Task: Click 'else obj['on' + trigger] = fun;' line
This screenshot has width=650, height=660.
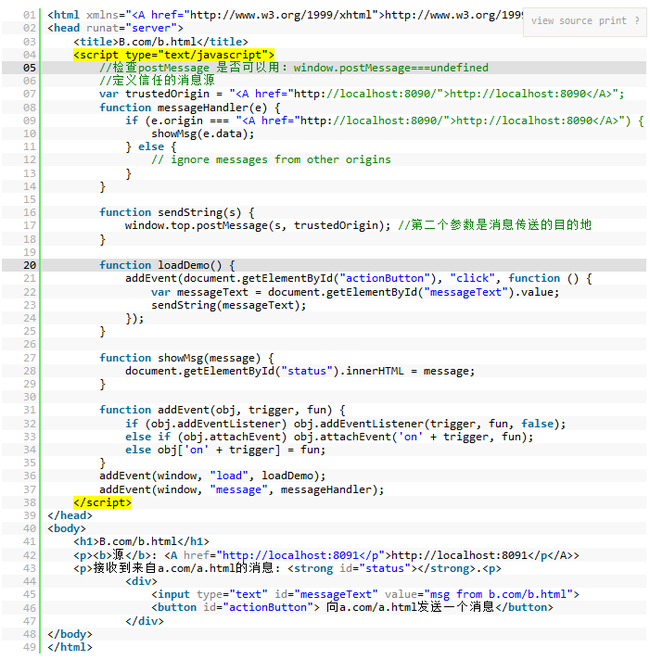Action: pos(225,450)
